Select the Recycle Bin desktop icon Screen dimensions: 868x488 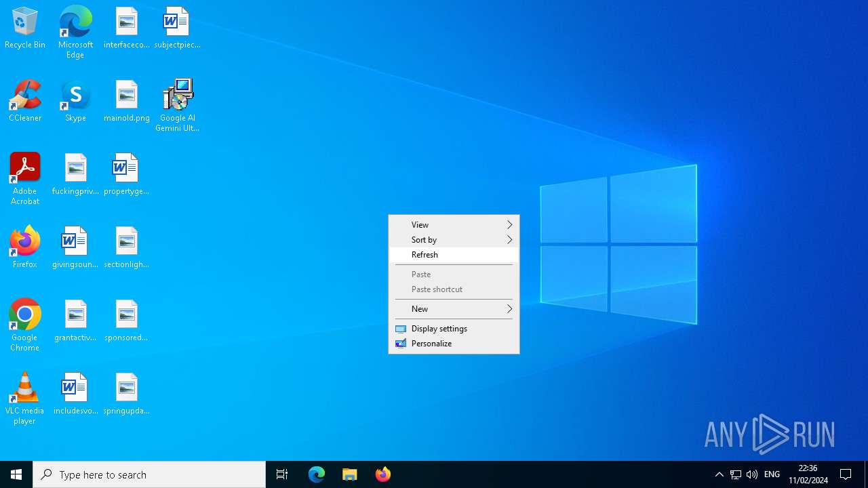click(25, 28)
